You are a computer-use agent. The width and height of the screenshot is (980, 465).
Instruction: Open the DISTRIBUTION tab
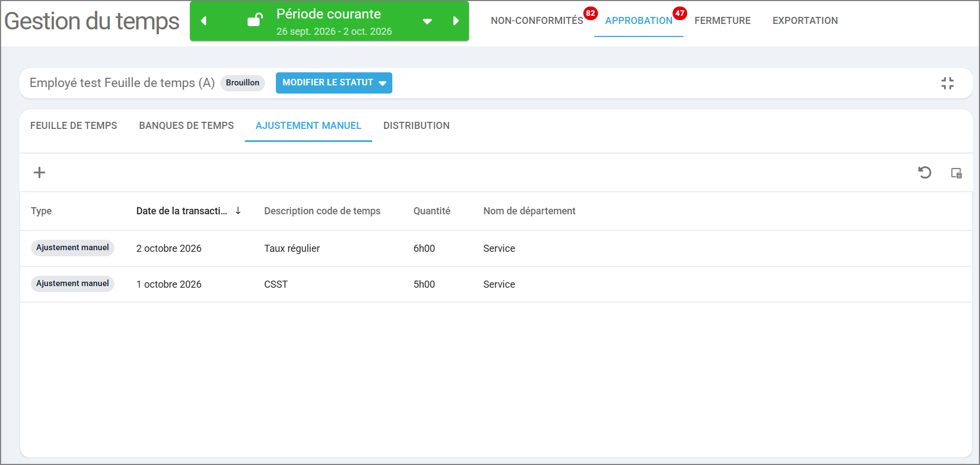[416, 126]
